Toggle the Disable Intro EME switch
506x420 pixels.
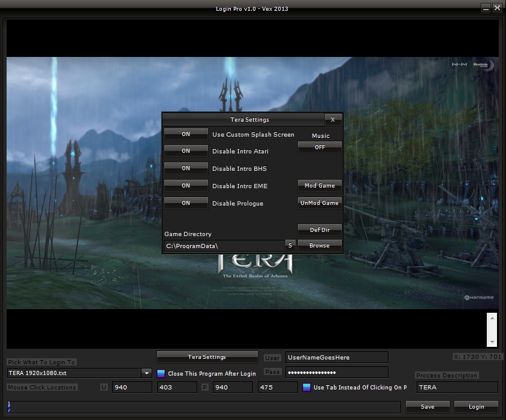[x=186, y=186]
